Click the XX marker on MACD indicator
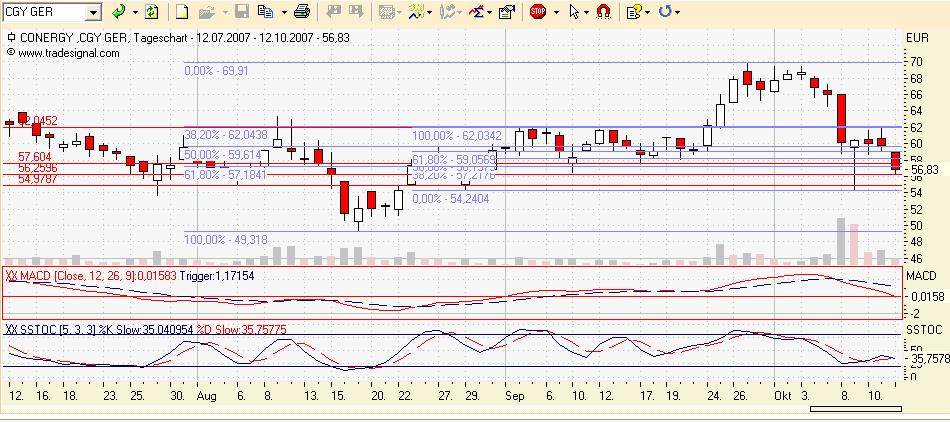 click(11, 274)
